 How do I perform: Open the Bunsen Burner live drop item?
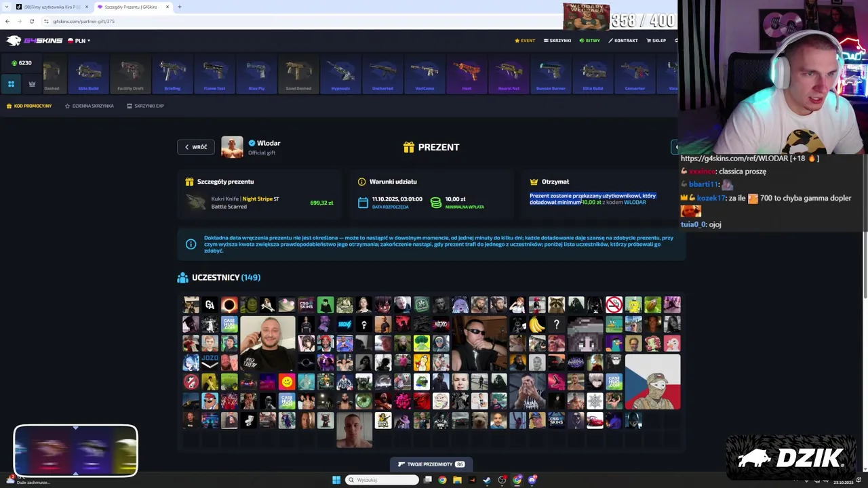(551, 75)
